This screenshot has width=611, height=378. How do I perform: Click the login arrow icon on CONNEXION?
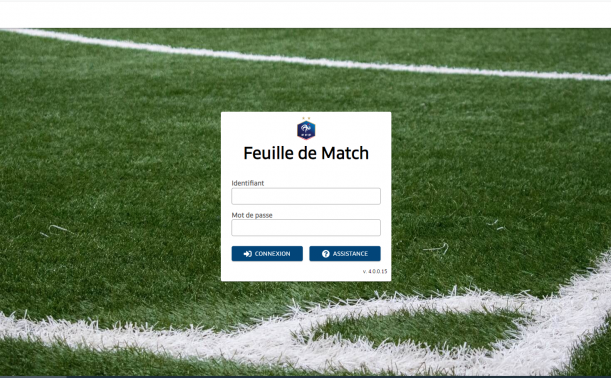click(247, 254)
